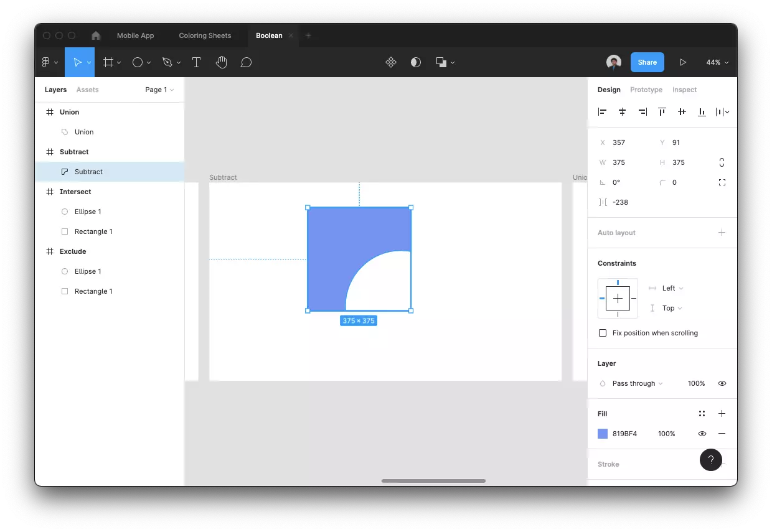Screen dimensions: 772x532
Task: Open the zoom level 44% dropdown
Action: pyautogui.click(x=717, y=62)
